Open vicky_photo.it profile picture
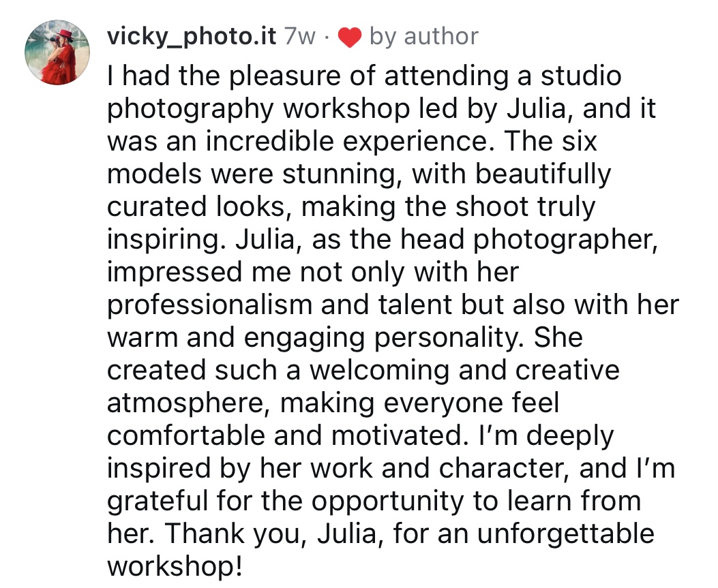This screenshot has height=588, width=718. pyautogui.click(x=58, y=57)
